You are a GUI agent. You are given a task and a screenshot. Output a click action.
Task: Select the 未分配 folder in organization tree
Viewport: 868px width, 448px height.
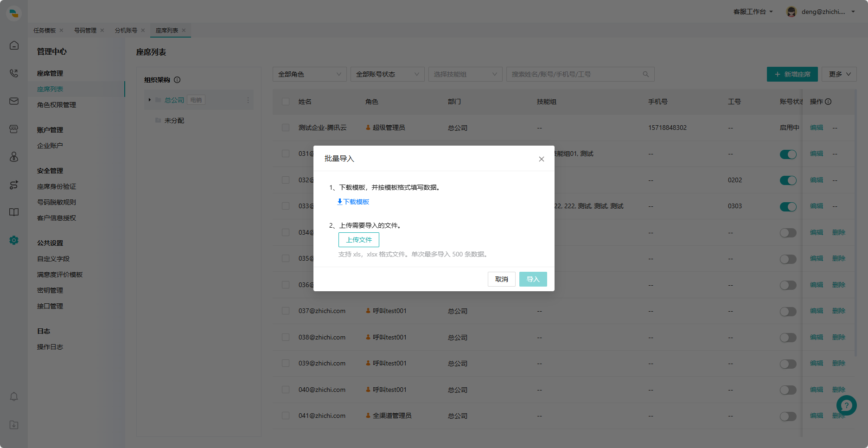[x=174, y=121]
